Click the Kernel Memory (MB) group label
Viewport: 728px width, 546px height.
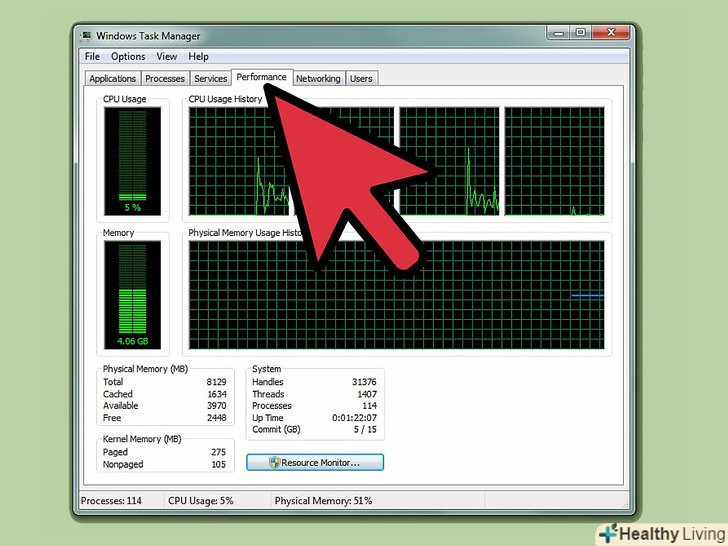pos(142,439)
